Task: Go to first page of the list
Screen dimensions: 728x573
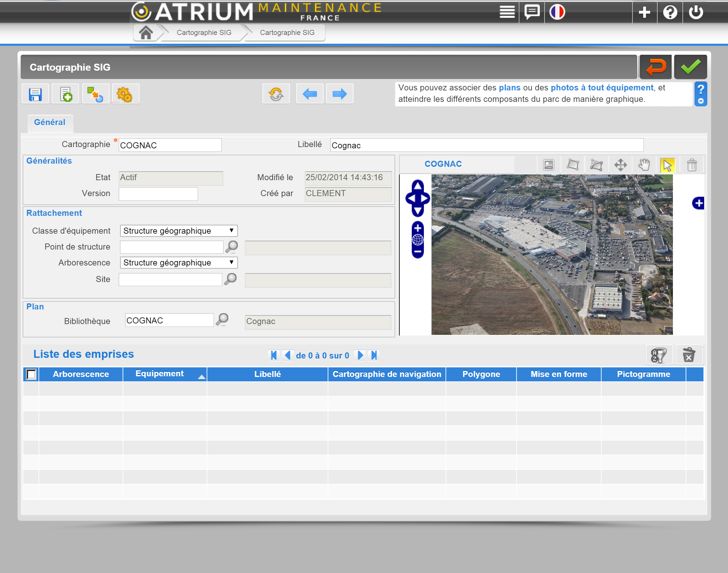Action: tap(274, 355)
